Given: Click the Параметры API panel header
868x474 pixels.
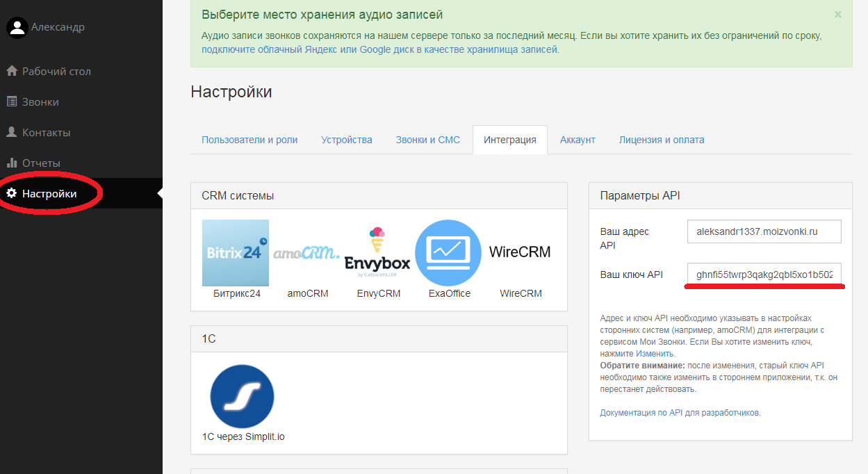Looking at the screenshot, I should (721, 196).
